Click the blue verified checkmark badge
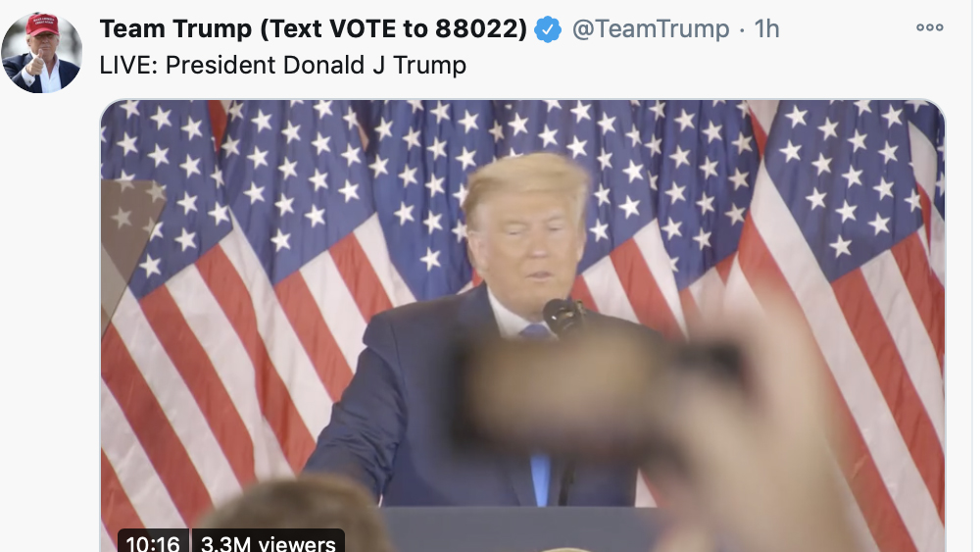The height and width of the screenshot is (552, 980). pos(548,29)
